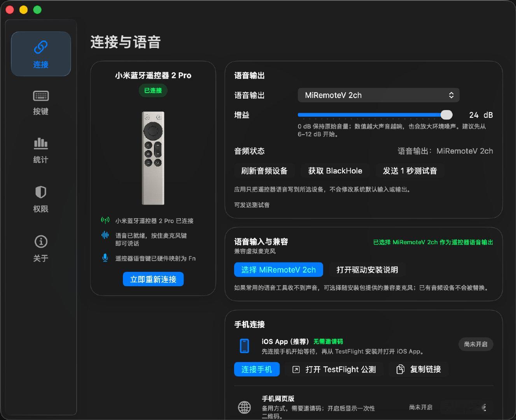Click the waveform icon beside 语音已就绪
This screenshot has width=516, height=420.
[x=105, y=235]
